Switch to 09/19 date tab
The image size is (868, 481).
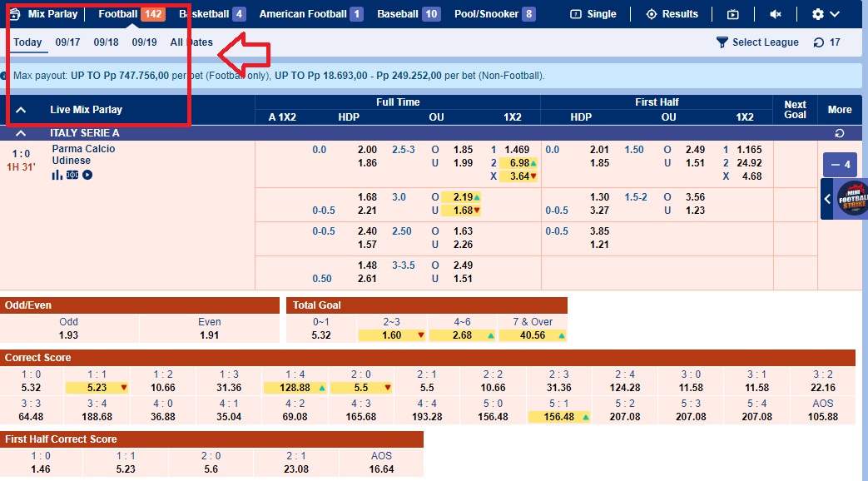(x=144, y=42)
